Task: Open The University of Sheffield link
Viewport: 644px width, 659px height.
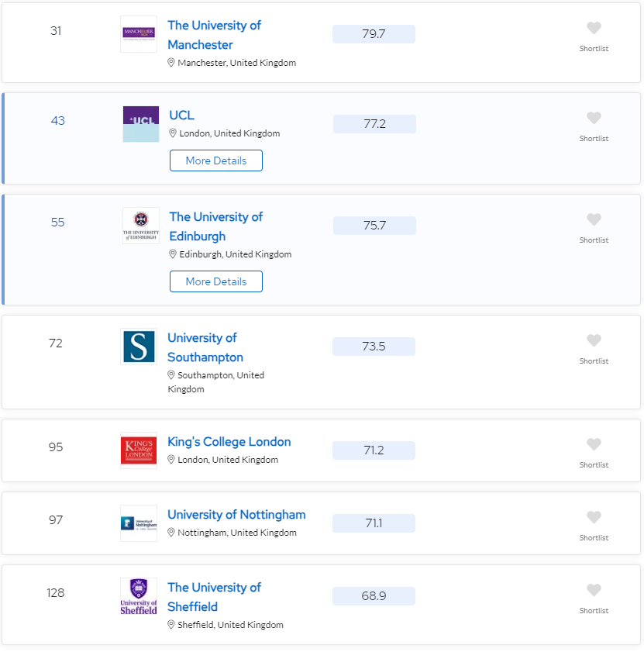Action: (x=214, y=597)
